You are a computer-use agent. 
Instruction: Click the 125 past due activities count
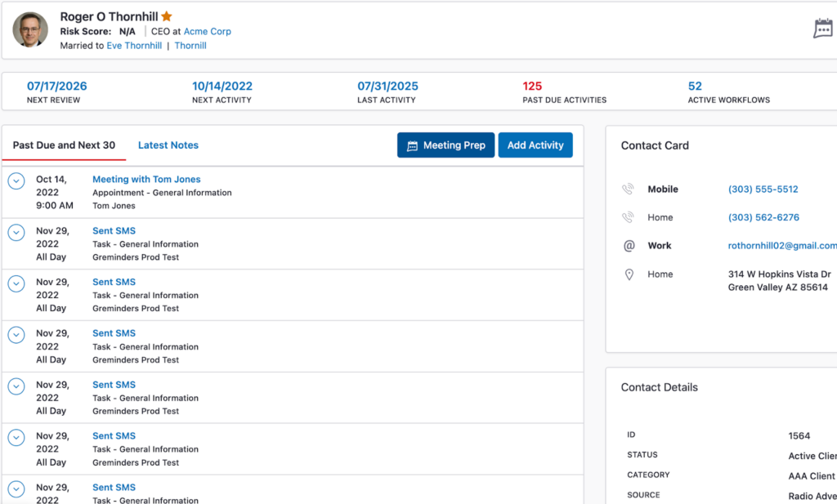pos(532,87)
